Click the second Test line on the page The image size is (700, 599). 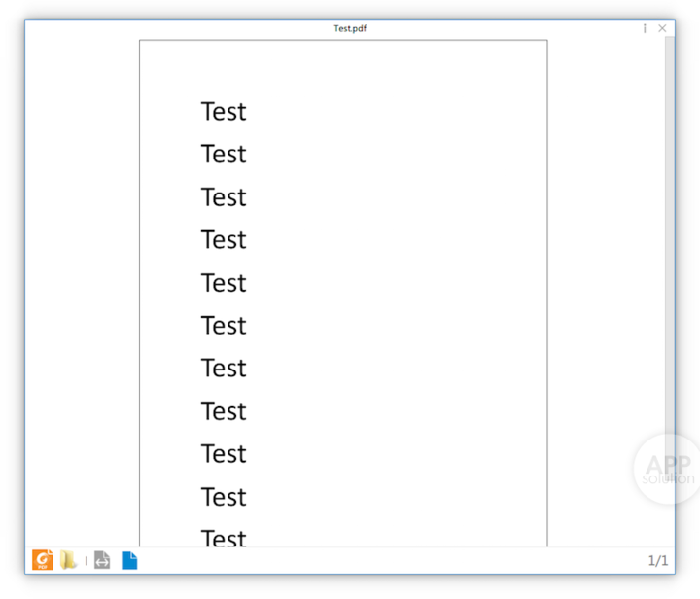tap(224, 155)
